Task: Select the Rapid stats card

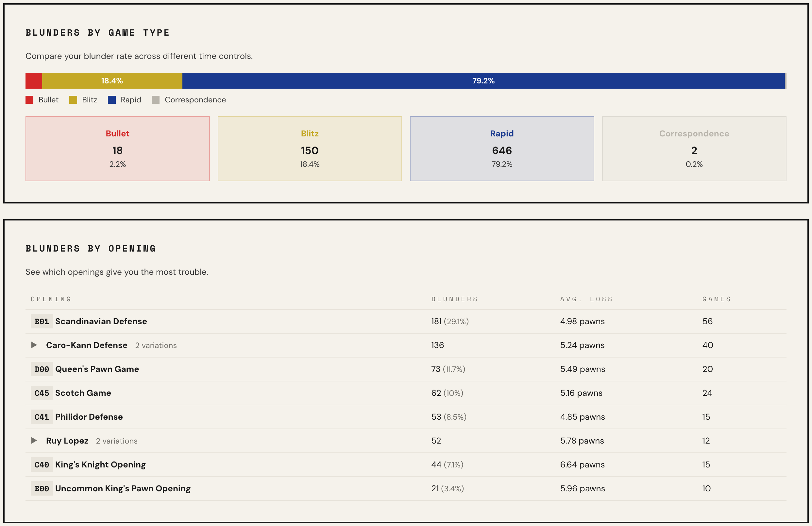Action: tap(501, 149)
